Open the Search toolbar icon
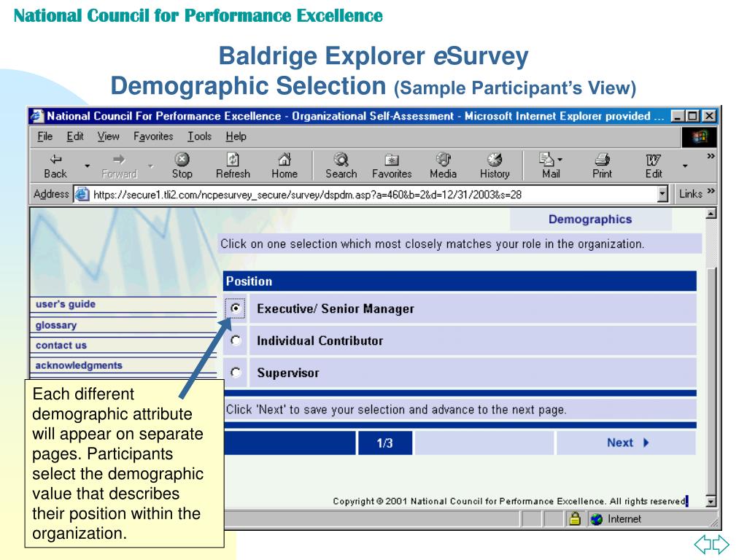 click(341, 159)
